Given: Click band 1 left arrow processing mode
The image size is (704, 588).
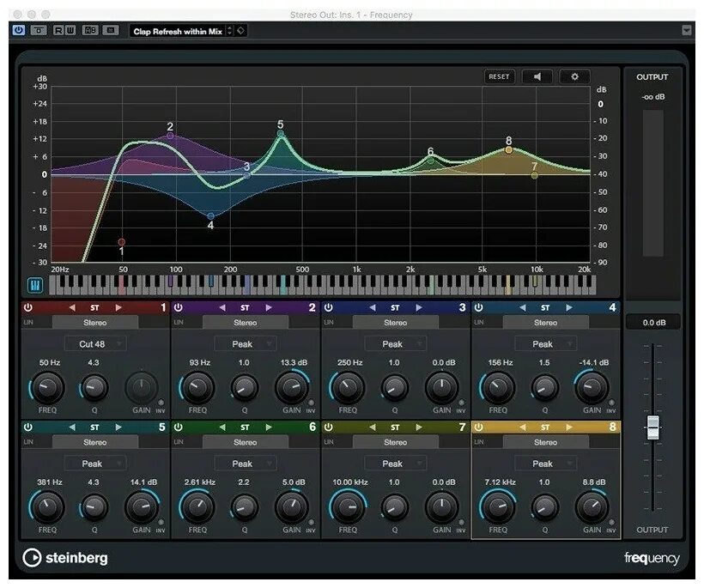Looking at the screenshot, I should pos(72,308).
